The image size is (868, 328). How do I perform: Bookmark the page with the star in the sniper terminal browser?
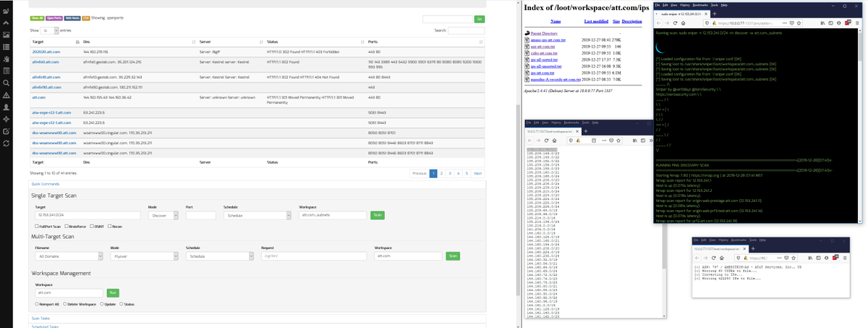point(799,23)
